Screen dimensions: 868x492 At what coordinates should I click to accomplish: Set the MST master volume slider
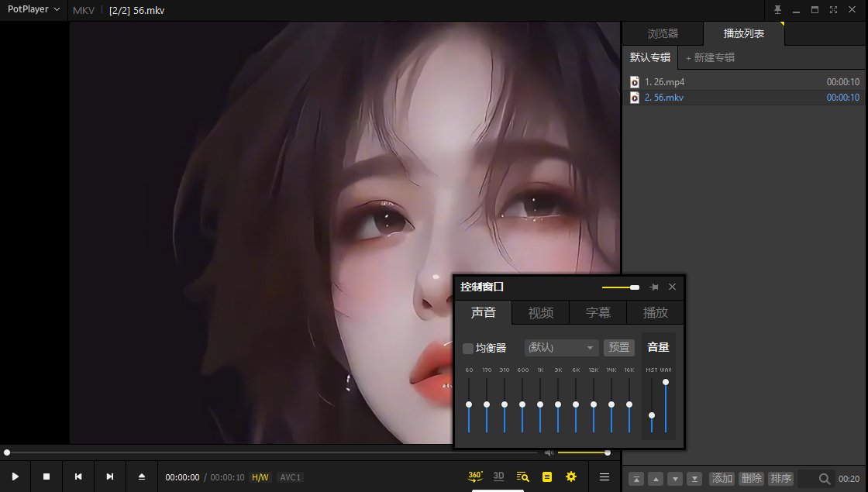(652, 406)
